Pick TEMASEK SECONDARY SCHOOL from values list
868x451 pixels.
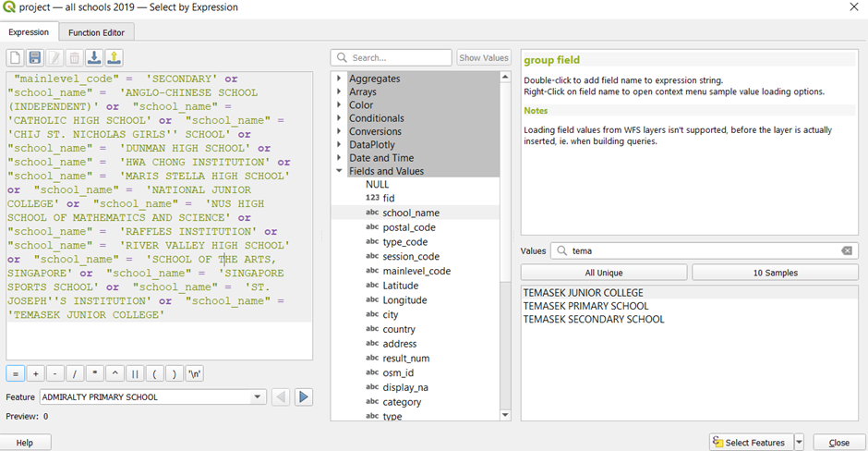(x=593, y=320)
